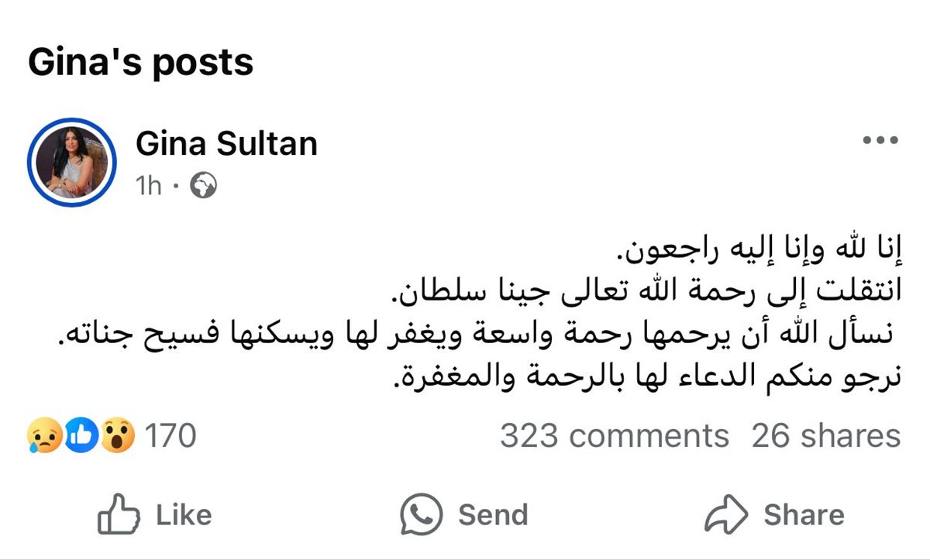
Task: Open the three-dot post options menu
Action: click(x=880, y=139)
